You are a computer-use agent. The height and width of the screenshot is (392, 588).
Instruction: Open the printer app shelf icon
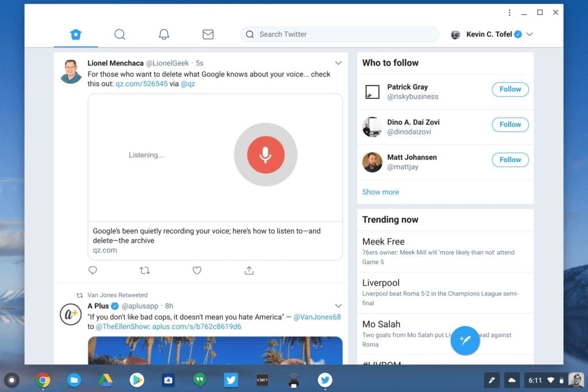tap(293, 381)
